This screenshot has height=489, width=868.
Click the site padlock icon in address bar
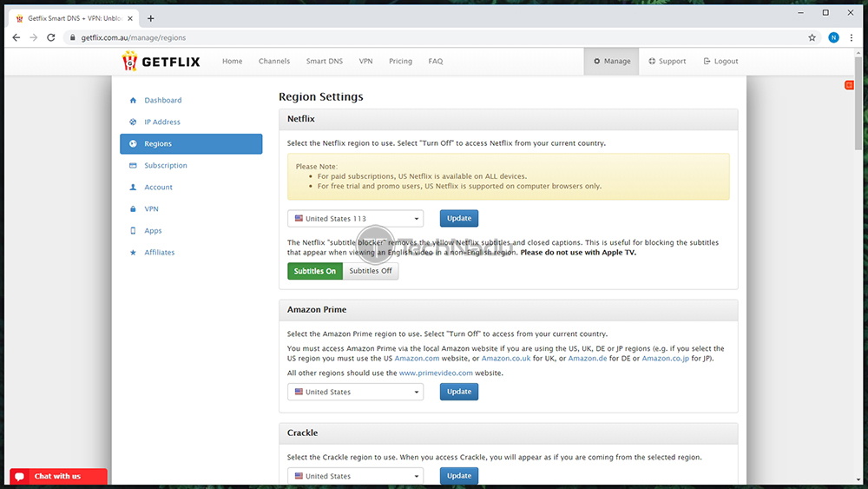click(x=73, y=37)
